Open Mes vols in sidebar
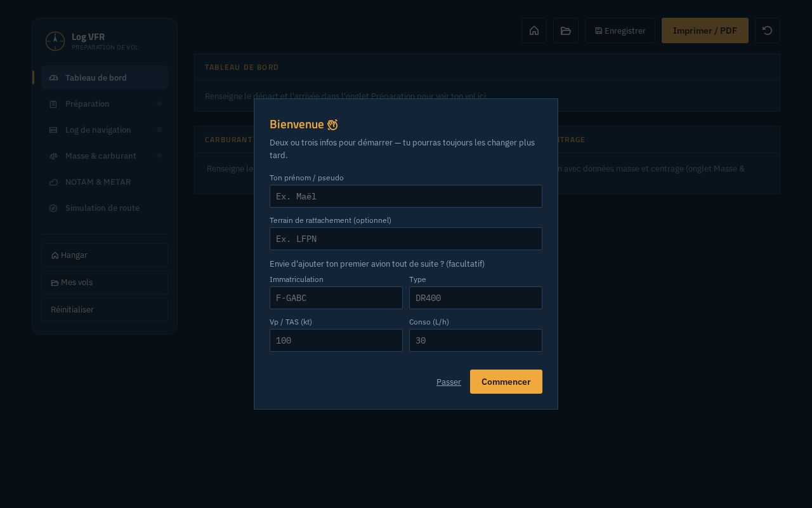The width and height of the screenshot is (812, 508). pyautogui.click(x=105, y=282)
